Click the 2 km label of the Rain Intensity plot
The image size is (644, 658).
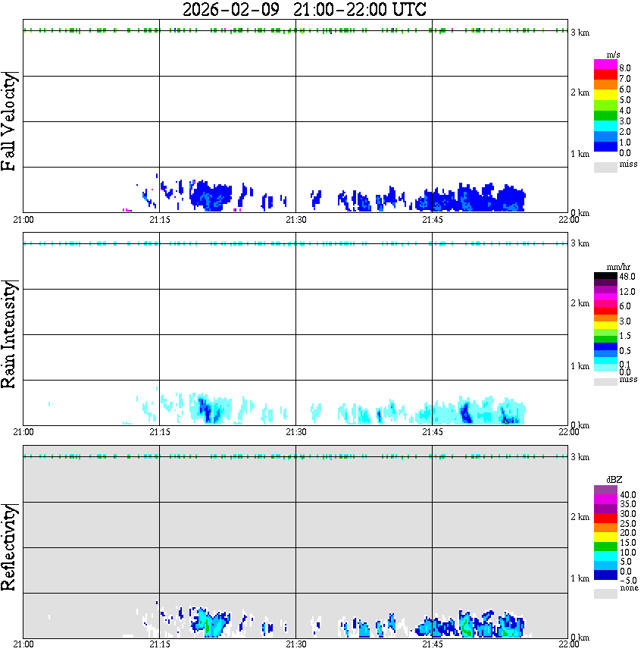coord(580,303)
